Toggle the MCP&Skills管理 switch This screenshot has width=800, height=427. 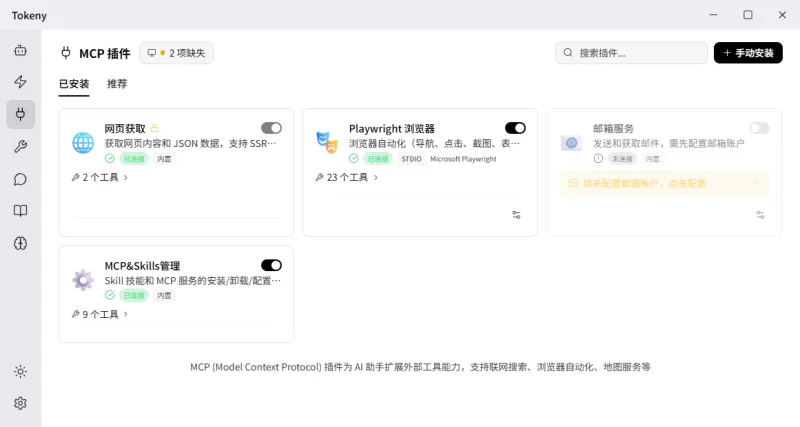click(x=271, y=265)
